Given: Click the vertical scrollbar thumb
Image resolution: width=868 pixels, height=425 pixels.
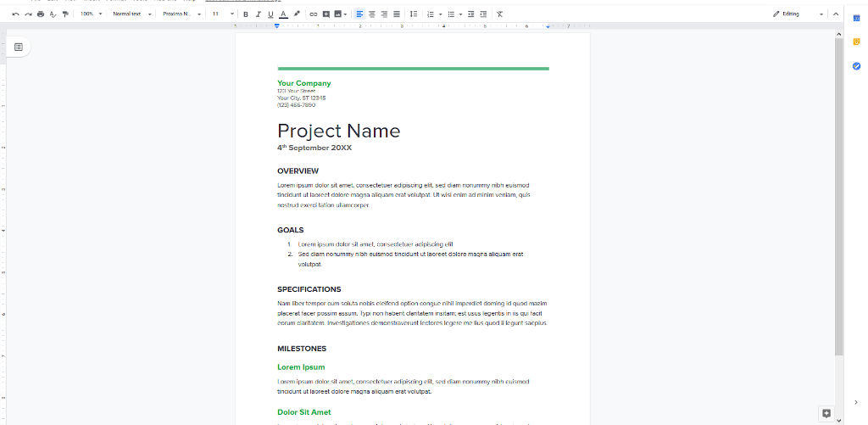Looking at the screenshot, I should click(839, 197).
